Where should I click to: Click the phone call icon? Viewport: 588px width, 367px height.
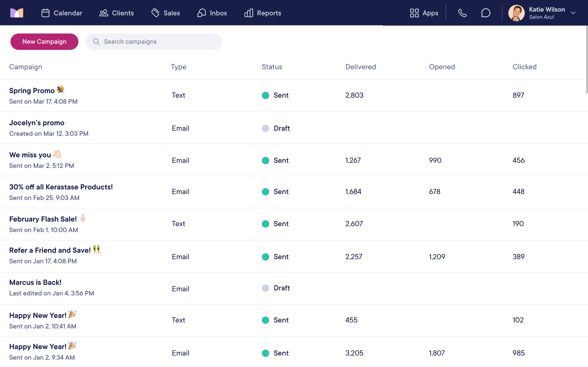[462, 13]
